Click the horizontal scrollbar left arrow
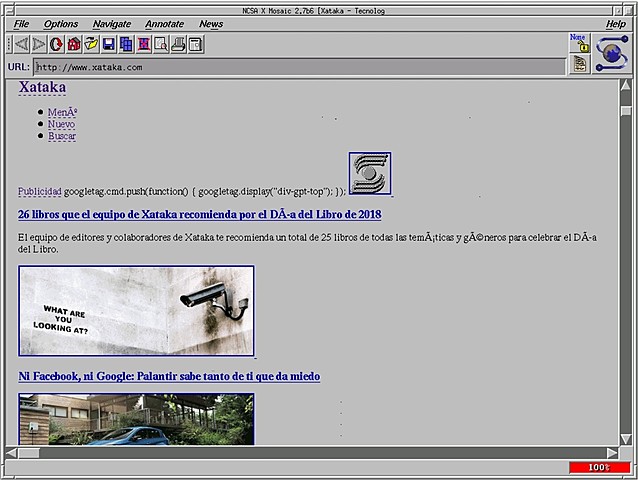 tap(11, 453)
